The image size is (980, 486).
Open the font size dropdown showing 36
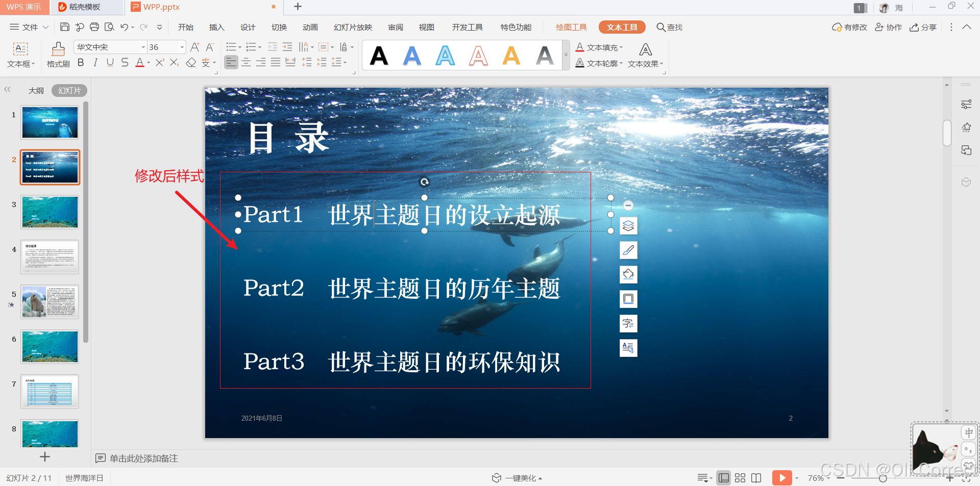click(x=182, y=47)
